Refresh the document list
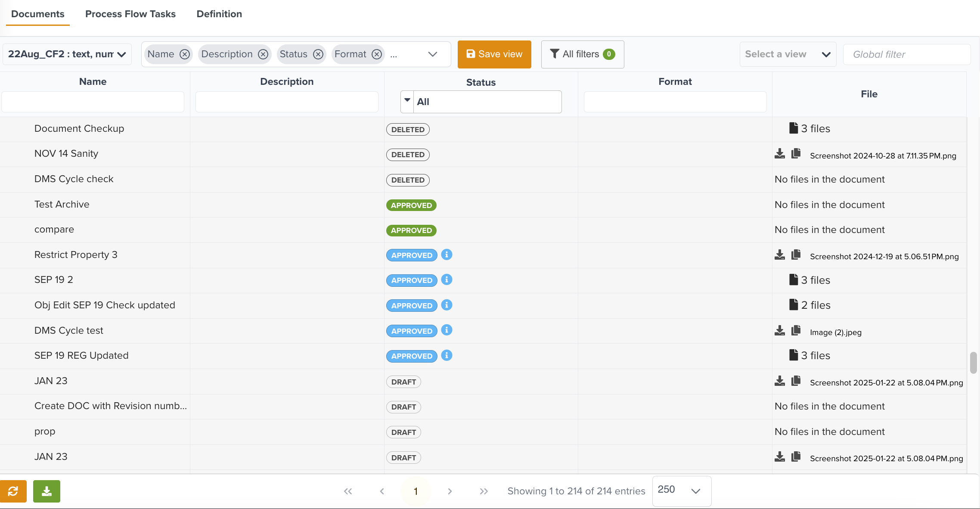 [13, 491]
